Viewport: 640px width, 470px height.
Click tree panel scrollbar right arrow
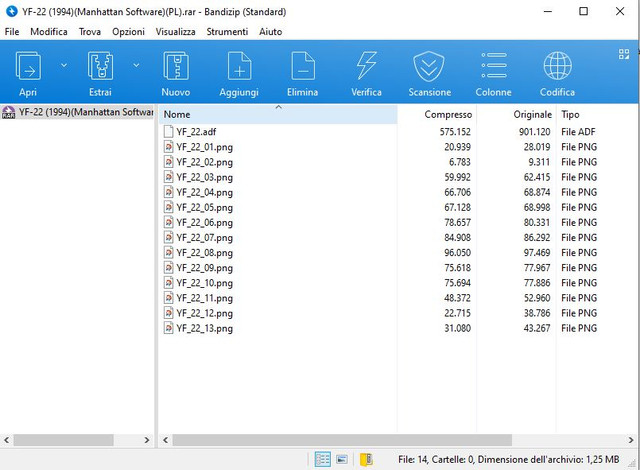pyautogui.click(x=147, y=440)
